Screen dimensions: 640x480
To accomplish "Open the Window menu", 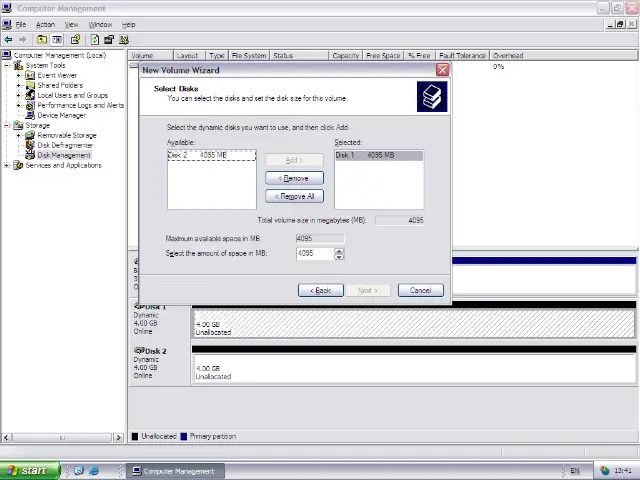I will pos(100,24).
